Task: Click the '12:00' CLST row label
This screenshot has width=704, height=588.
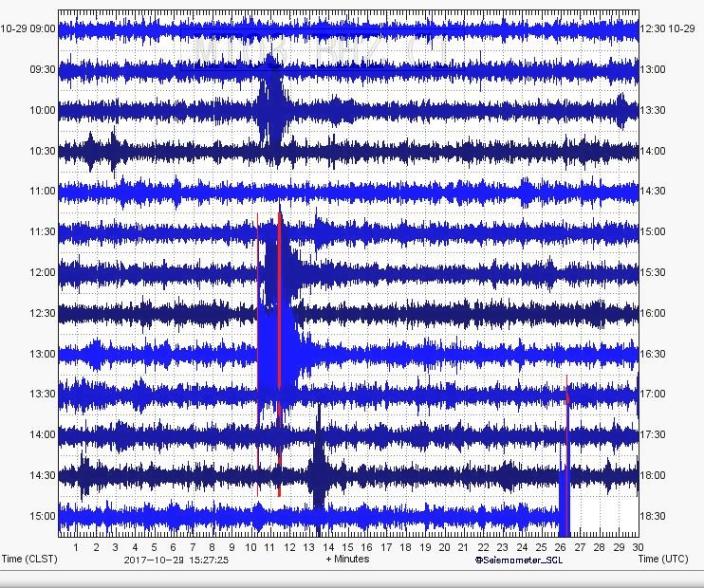Action: pyautogui.click(x=43, y=272)
